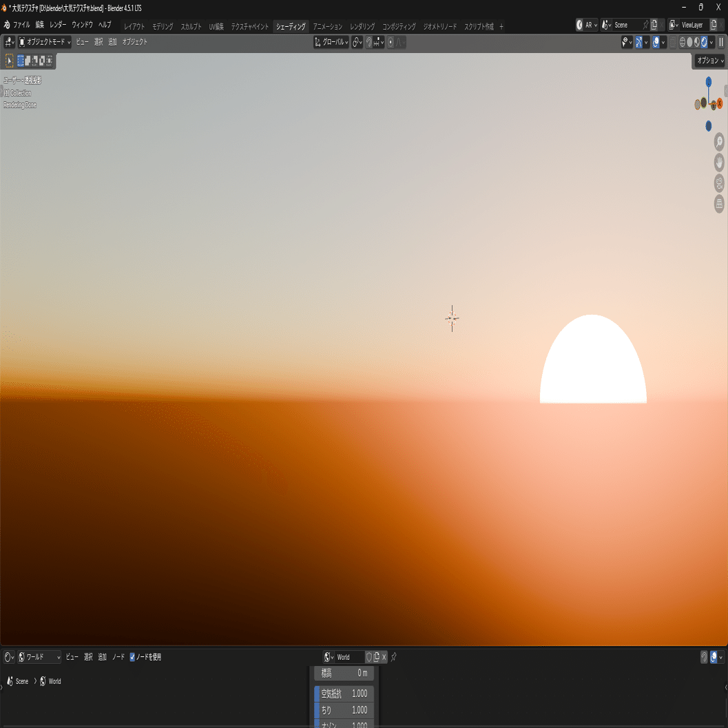Click the pan hand navigation icon
Viewport: 728px width, 728px height.
[x=719, y=163]
